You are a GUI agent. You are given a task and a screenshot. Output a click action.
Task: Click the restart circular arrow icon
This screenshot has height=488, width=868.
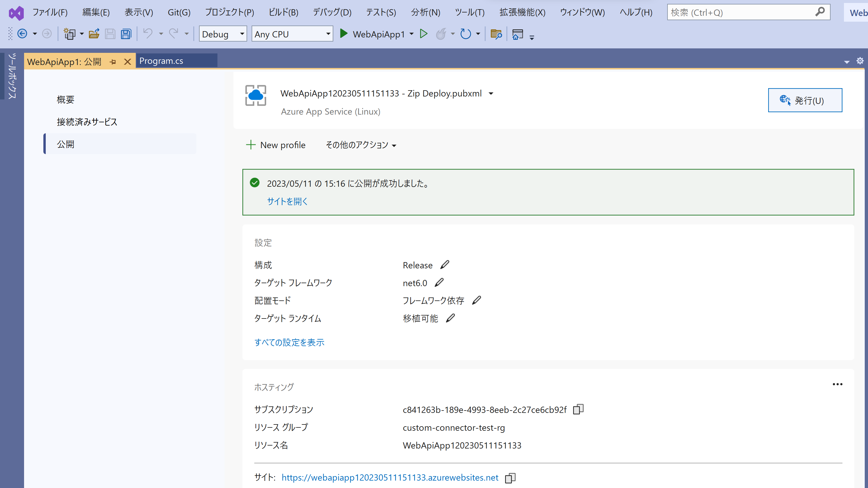[466, 34]
